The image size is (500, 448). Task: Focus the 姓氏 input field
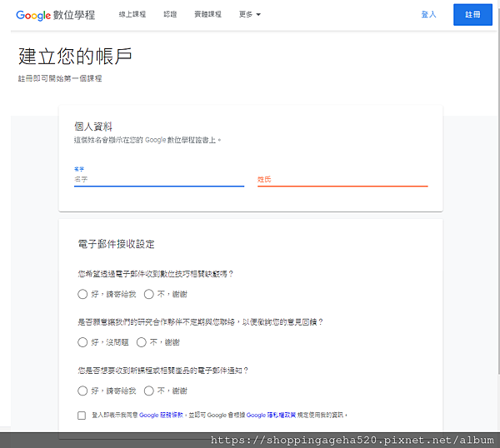click(x=342, y=179)
